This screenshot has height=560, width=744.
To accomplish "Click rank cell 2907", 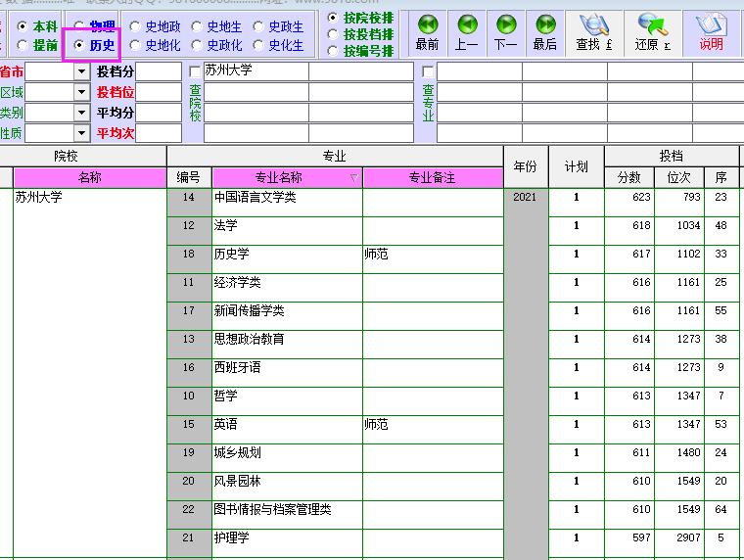I will 679,543.
